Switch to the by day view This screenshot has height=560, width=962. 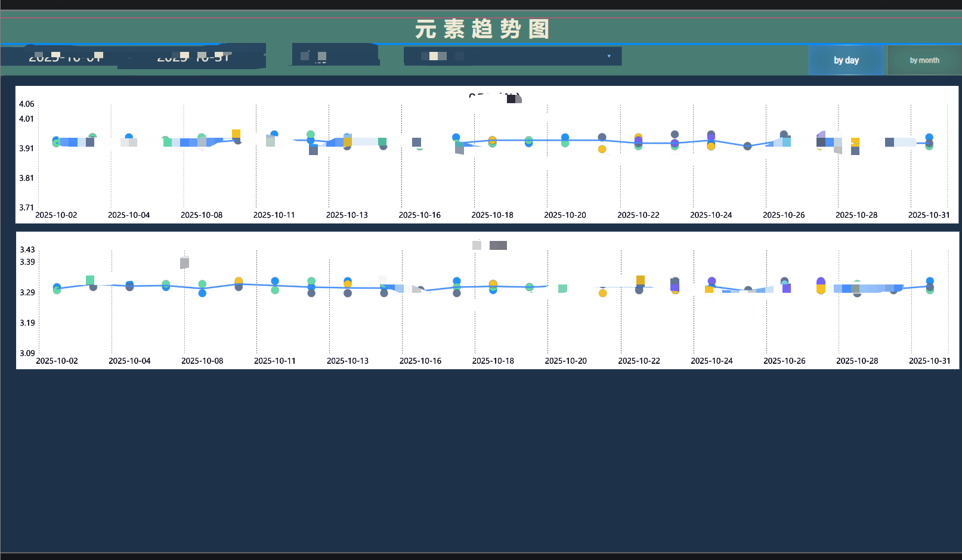click(x=846, y=60)
